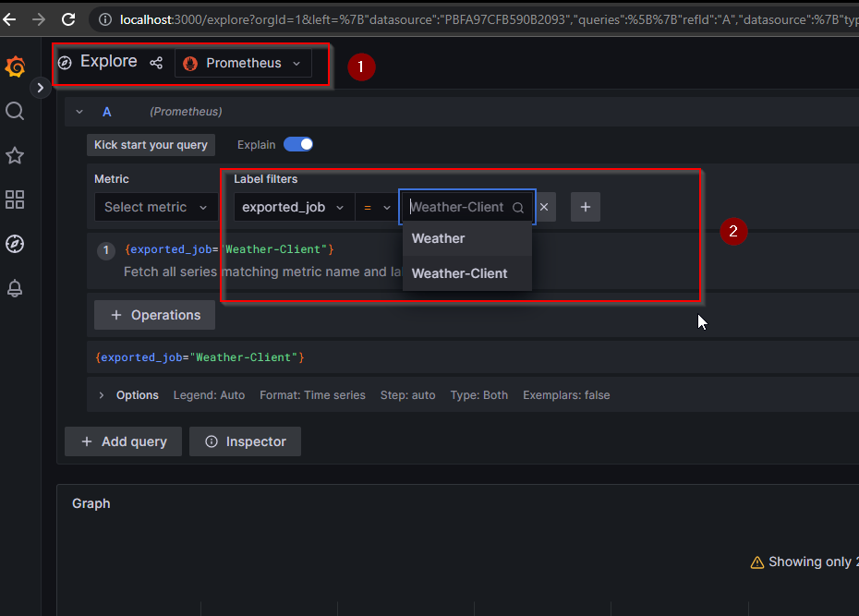Click the Operations button
The width and height of the screenshot is (859, 616).
coord(154,315)
